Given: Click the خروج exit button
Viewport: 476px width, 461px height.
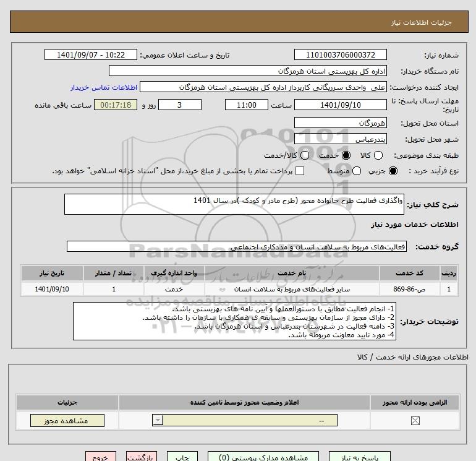Looking at the screenshot, I should point(101,457).
